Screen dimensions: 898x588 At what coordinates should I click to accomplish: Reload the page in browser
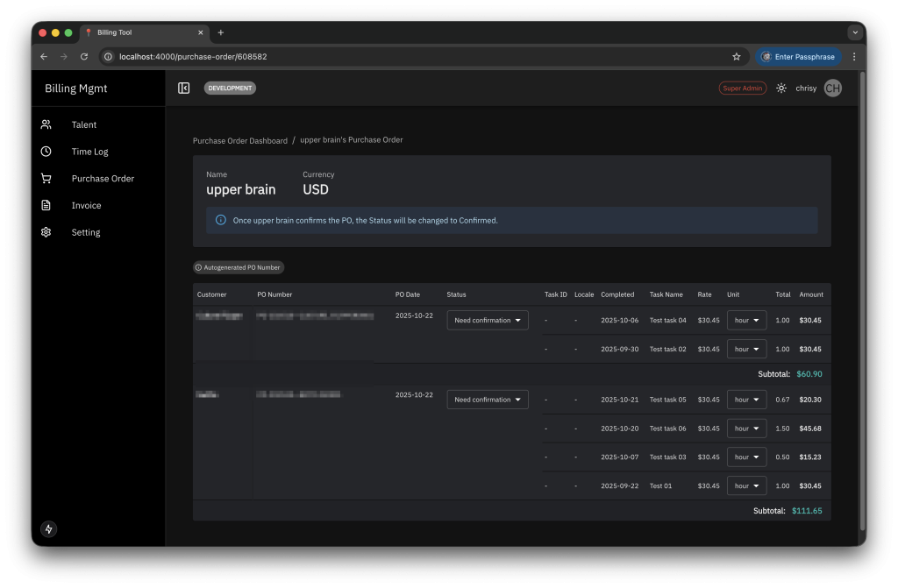[84, 57]
